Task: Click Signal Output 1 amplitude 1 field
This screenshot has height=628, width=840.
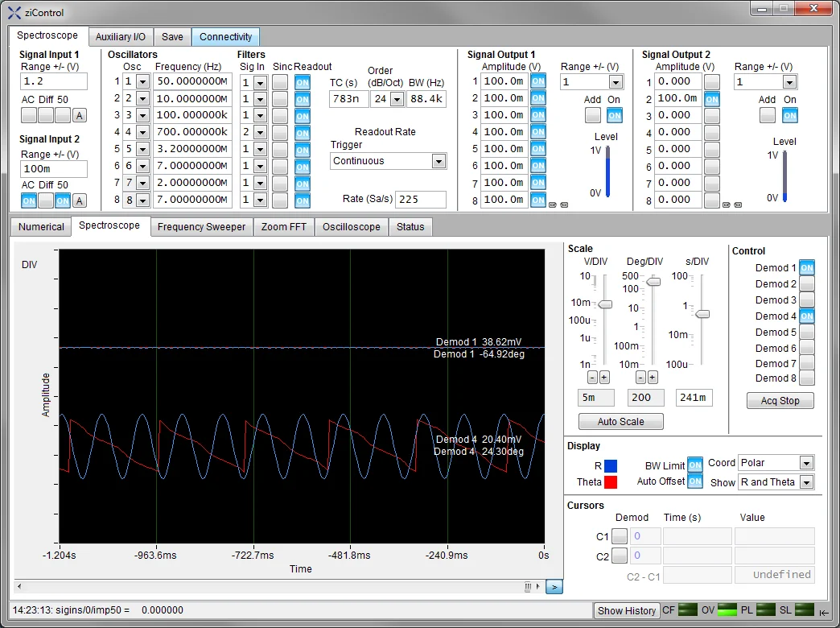Action: [x=504, y=81]
